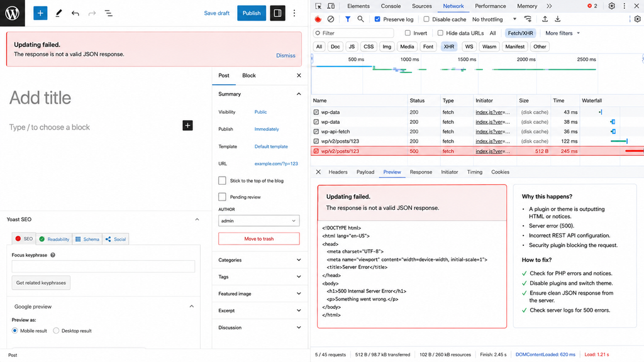Open the Response tab
Screen dimensions: 644x362
421,172
